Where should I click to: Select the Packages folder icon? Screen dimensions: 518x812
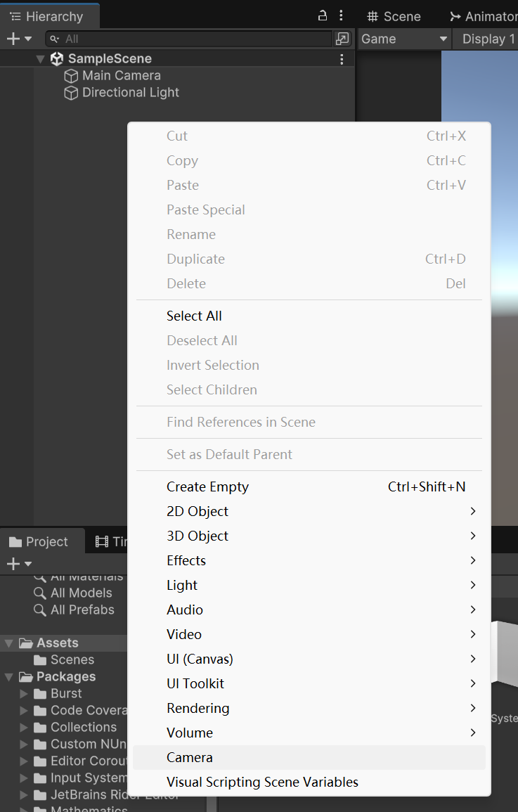click(x=26, y=677)
